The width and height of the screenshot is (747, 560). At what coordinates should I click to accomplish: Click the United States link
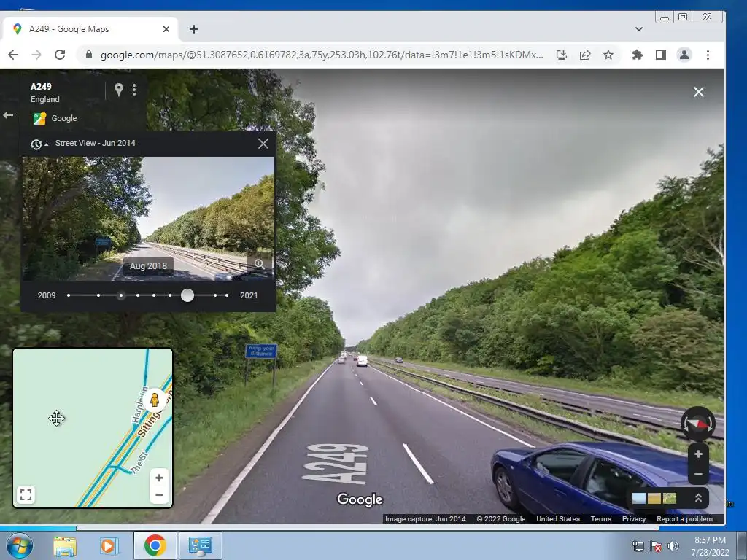pyautogui.click(x=558, y=519)
